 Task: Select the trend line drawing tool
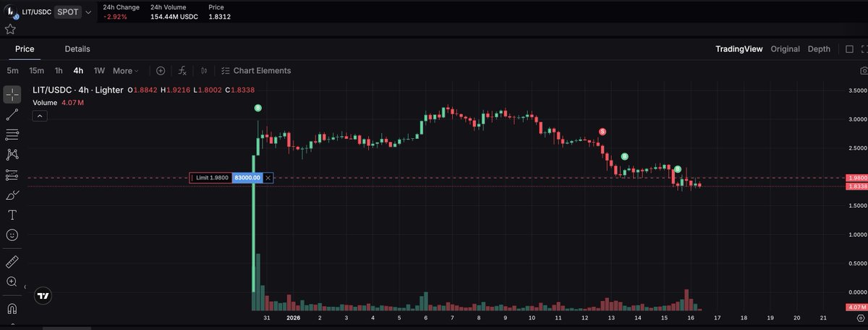[x=12, y=114]
